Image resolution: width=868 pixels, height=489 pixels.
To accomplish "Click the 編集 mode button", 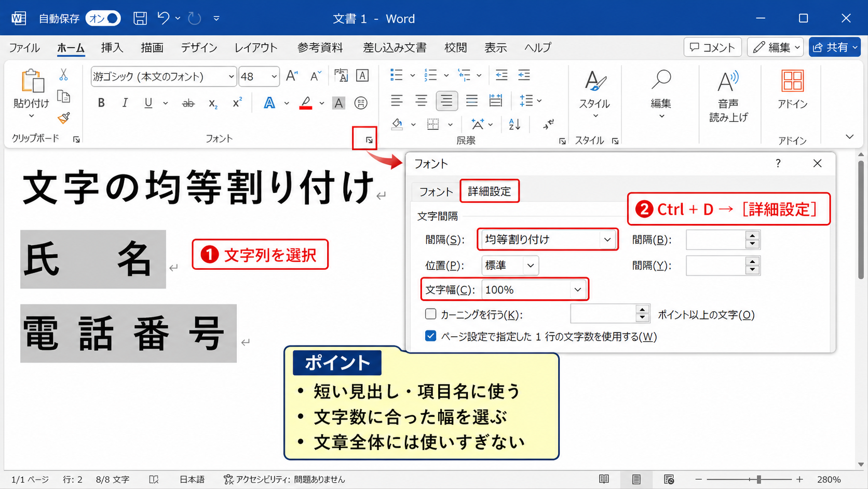I will click(x=776, y=47).
